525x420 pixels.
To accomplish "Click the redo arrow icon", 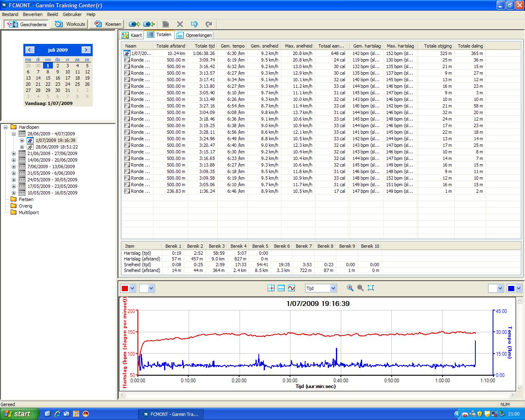I will click(x=208, y=24).
